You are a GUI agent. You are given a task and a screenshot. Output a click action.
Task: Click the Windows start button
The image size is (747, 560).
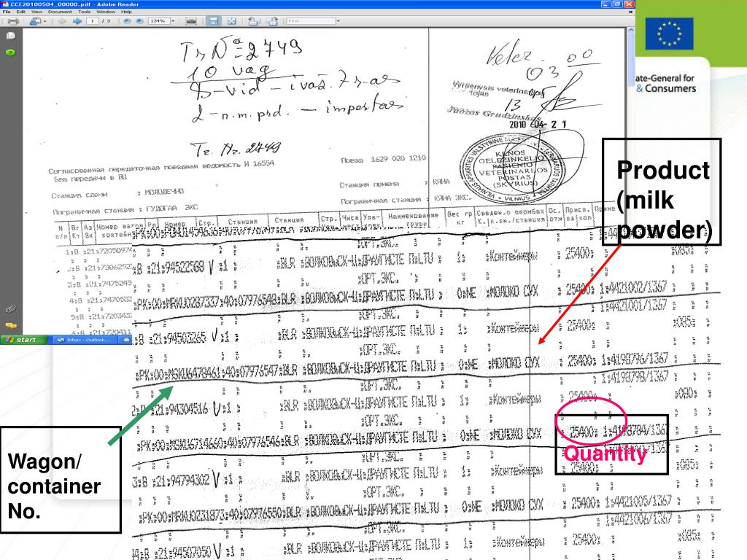click(x=24, y=340)
